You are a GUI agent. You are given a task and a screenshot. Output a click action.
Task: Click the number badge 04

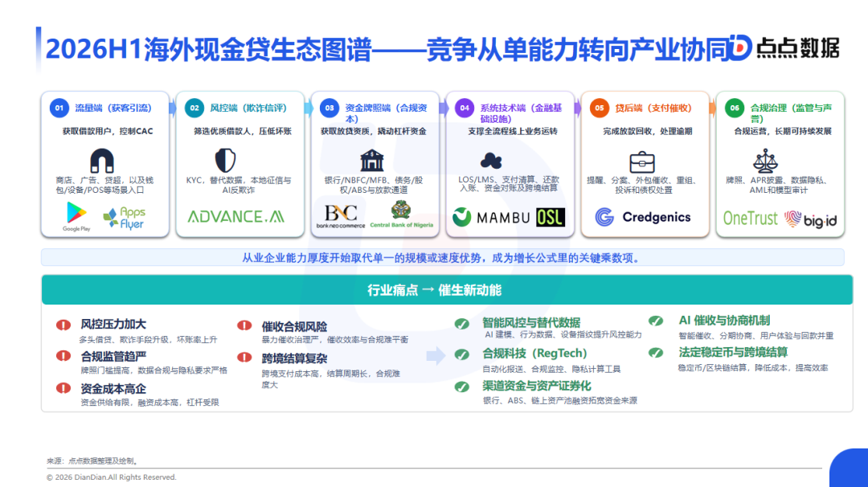pos(465,108)
